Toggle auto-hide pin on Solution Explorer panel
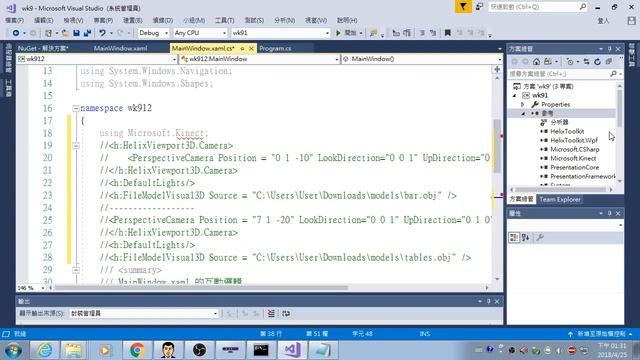 [609, 49]
